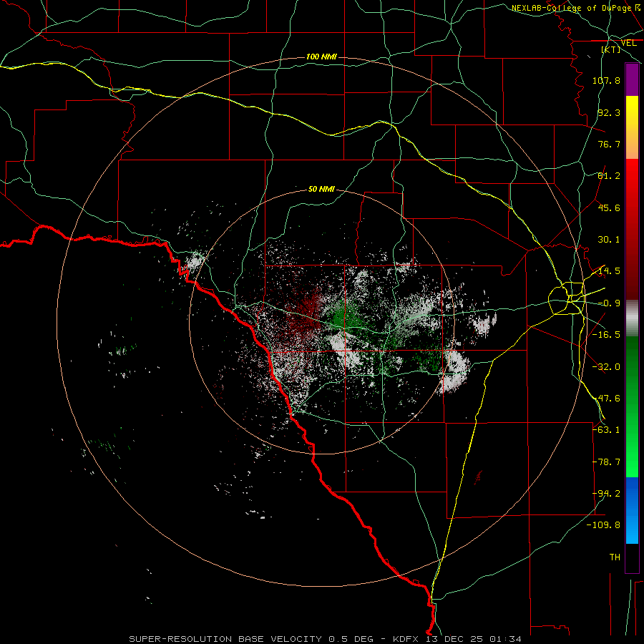The height and width of the screenshot is (644, 644).
Task: Click the -16.5 velocity scale value
Action: pos(606,335)
